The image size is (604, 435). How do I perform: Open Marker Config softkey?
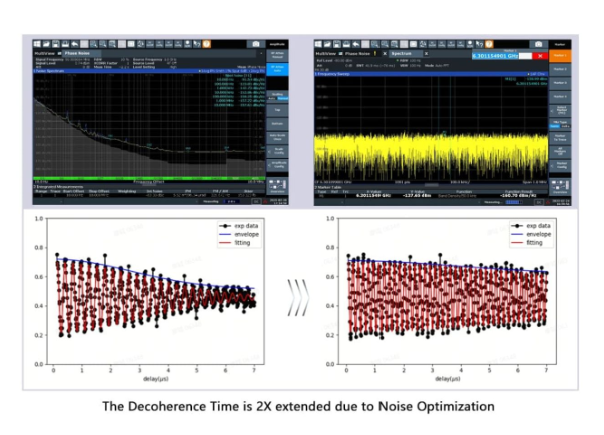560,165
